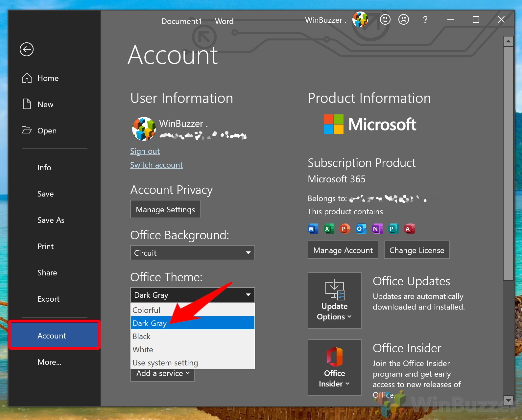
Task: Open the Home page icon in sidebar
Action: (27, 78)
